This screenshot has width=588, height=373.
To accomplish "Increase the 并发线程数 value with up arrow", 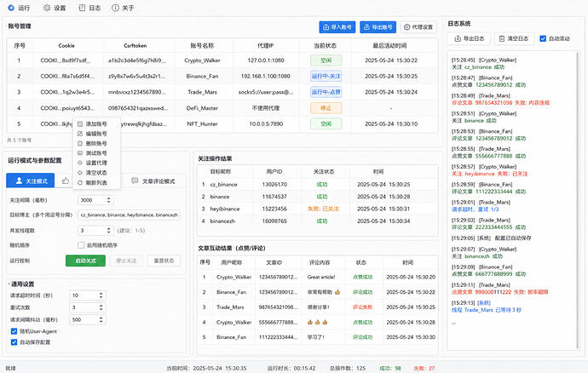I will [x=109, y=228].
